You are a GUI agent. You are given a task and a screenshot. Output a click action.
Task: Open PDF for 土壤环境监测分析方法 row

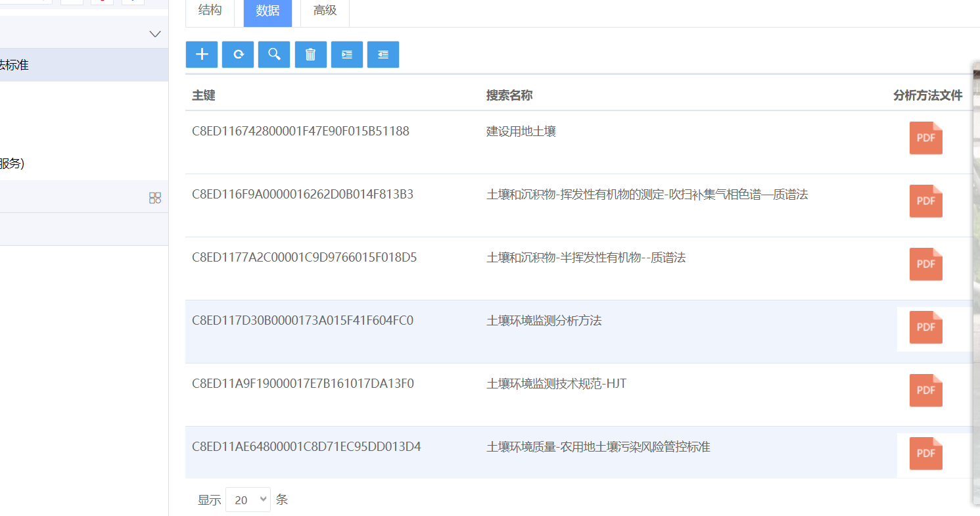pyautogui.click(x=925, y=327)
